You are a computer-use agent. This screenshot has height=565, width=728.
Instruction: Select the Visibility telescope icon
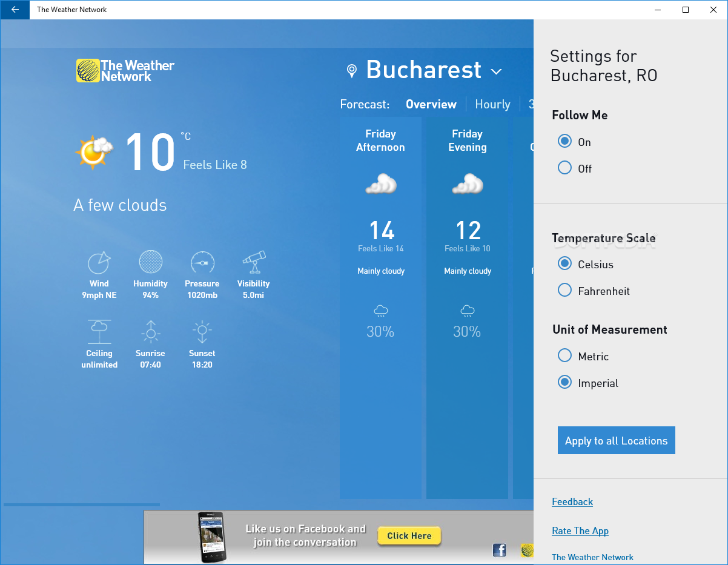pos(254,262)
